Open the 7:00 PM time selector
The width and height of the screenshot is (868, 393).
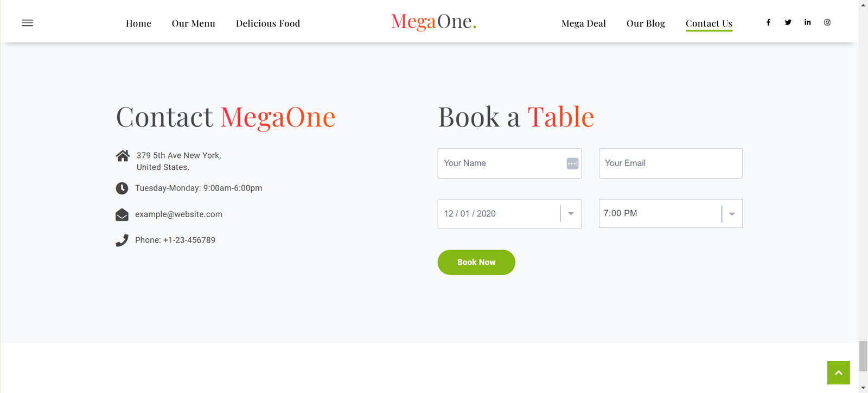(671, 213)
